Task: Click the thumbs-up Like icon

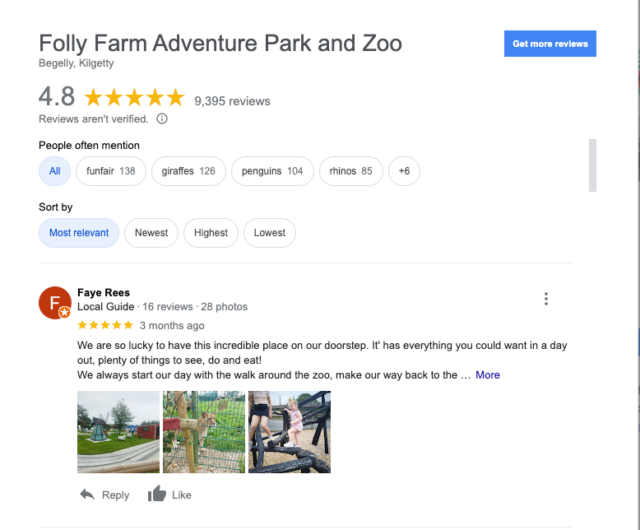Action: pos(157,494)
